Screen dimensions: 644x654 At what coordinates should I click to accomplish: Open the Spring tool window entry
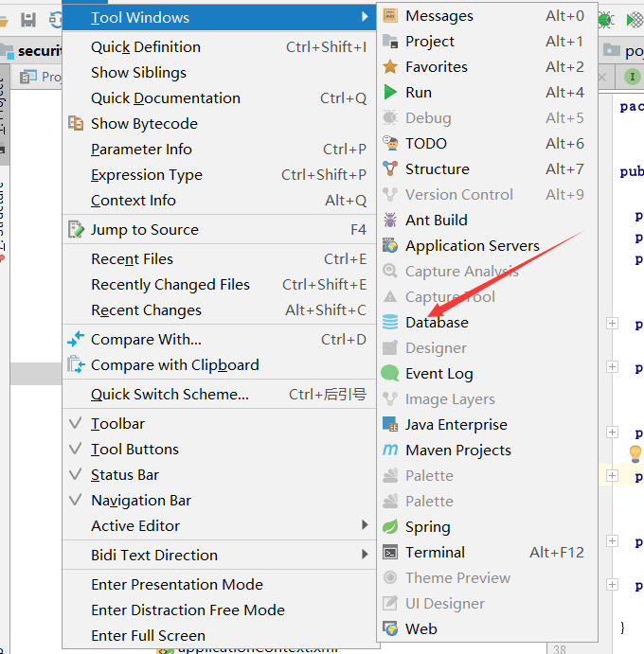[x=487, y=527]
